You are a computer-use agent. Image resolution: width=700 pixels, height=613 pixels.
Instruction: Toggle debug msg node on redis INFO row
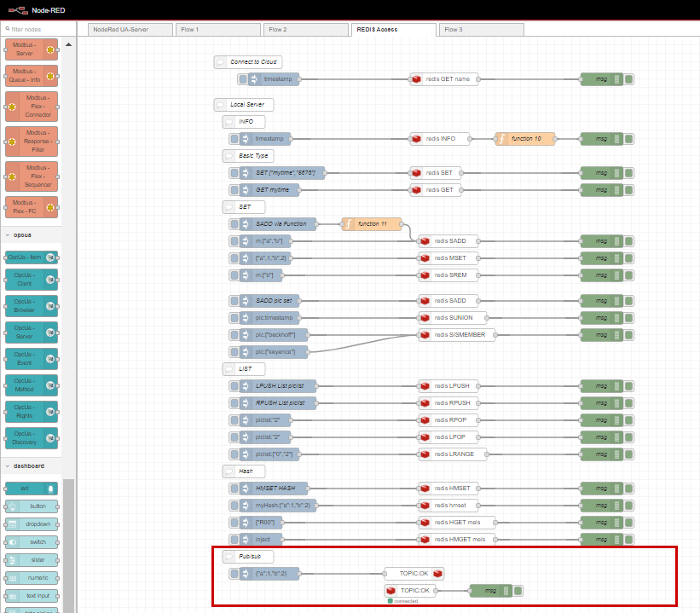[629, 139]
